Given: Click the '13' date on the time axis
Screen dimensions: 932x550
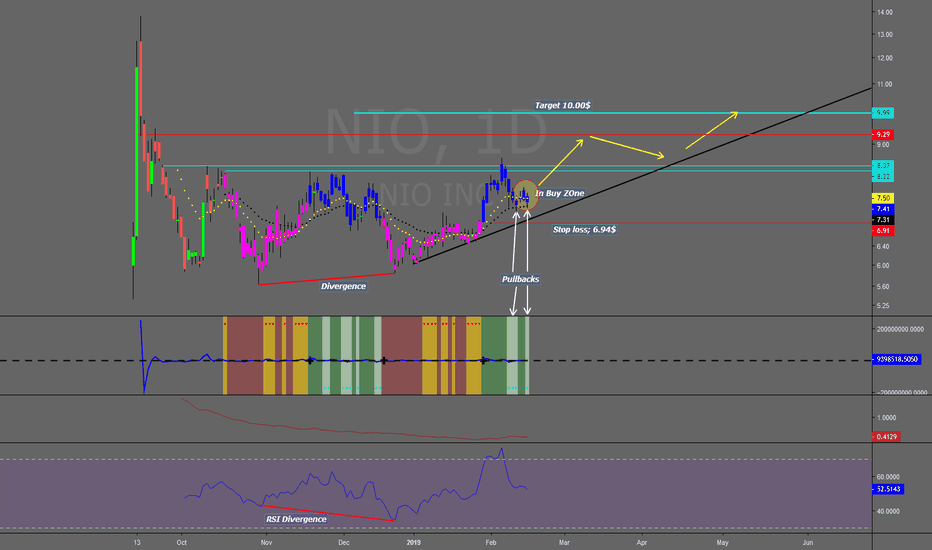Looking at the screenshot, I should coord(137,543).
